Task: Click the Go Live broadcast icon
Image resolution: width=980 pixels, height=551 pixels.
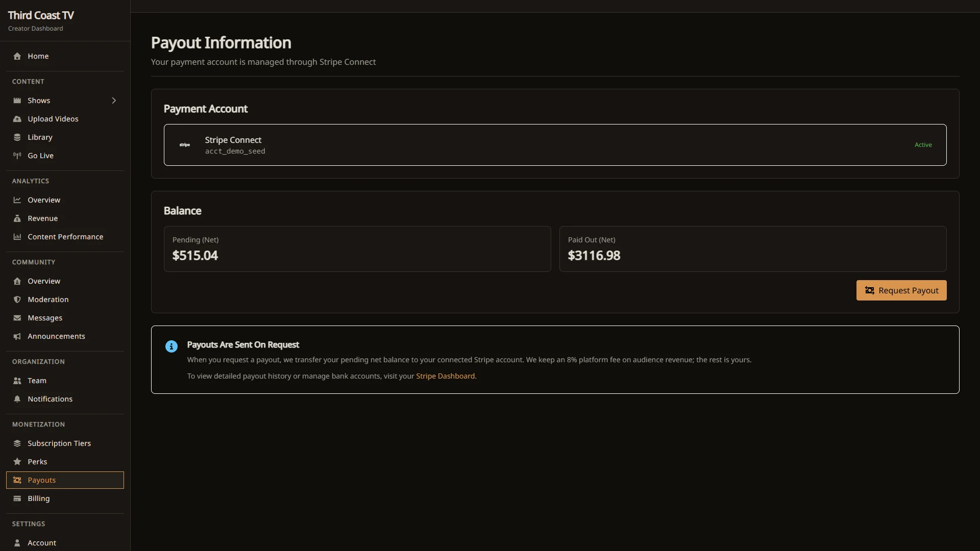Action: click(x=17, y=156)
